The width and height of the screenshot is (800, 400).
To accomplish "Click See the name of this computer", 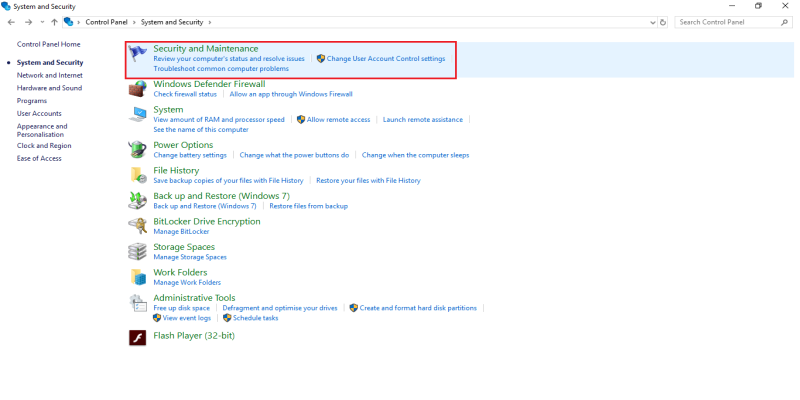I will pos(201,130).
